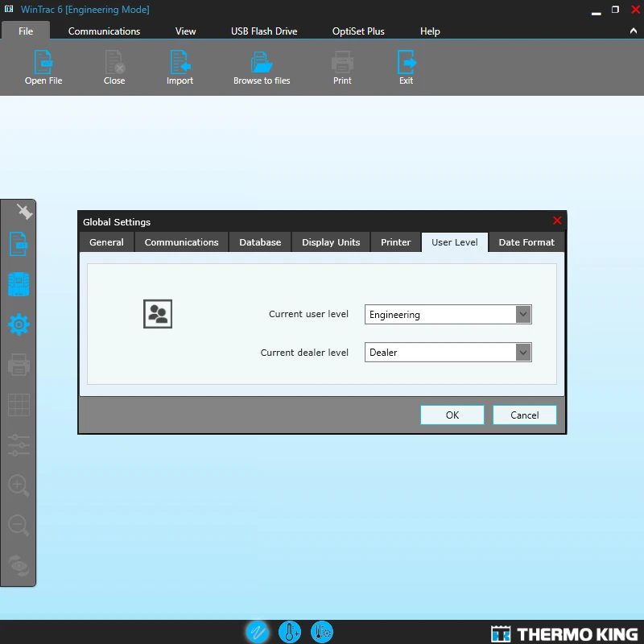Image resolution: width=644 pixels, height=644 pixels.
Task: Click the Global Settings title text
Action: (117, 222)
